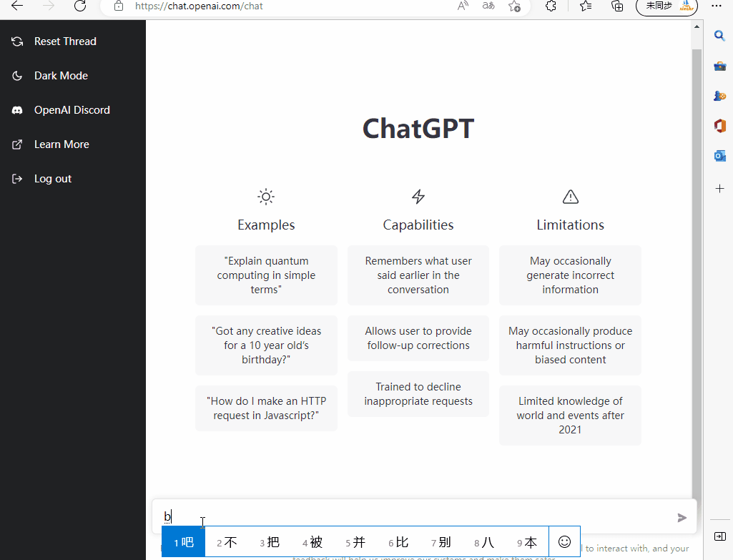
Task: Click the harmful instructions or biased content card
Action: 571,345
